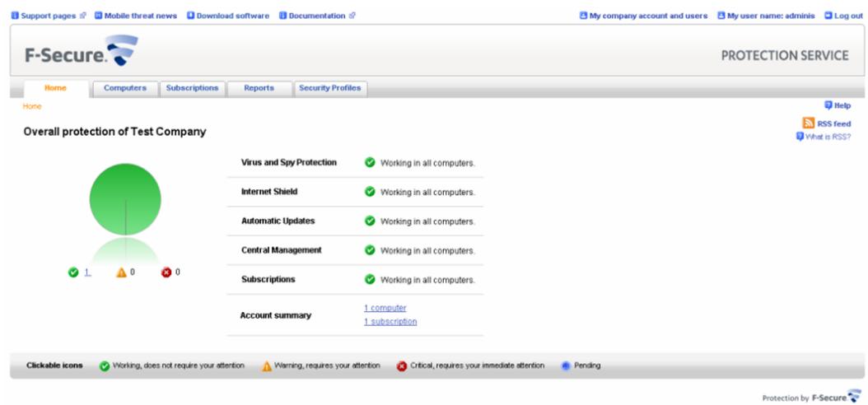
Task: Open the Support pages link
Action: click(x=48, y=16)
